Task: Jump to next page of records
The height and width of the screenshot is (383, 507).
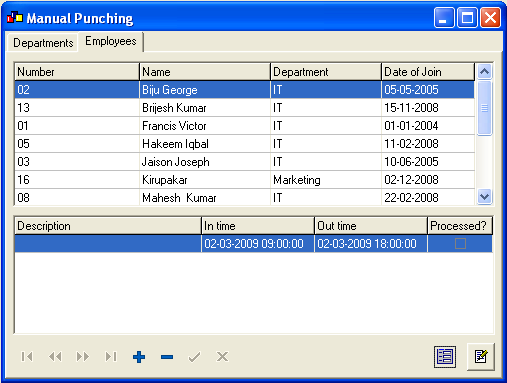Action: tap(83, 357)
